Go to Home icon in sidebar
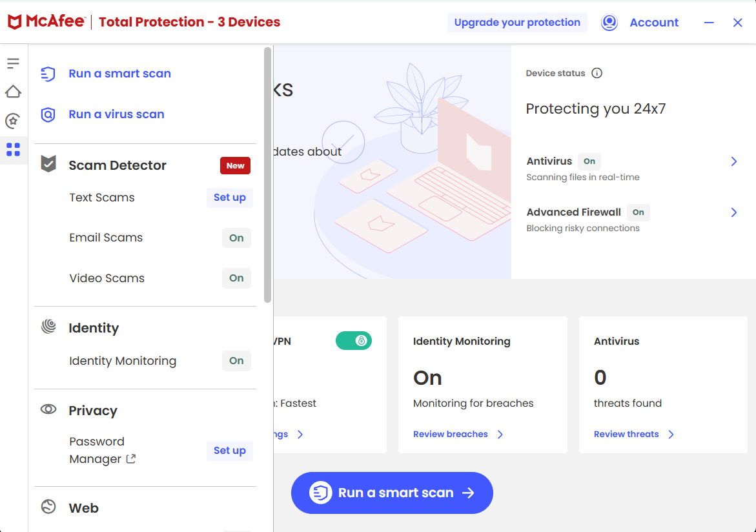This screenshot has width=756, height=532. coord(13,92)
